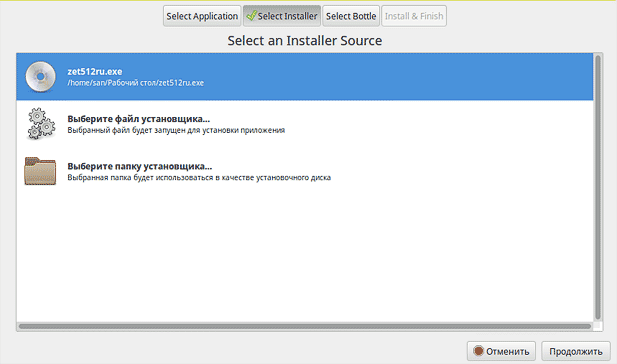Viewport: 617px width, 364px height.
Task: Click the disc icon next to zet512ru.exe
Action: tap(41, 76)
